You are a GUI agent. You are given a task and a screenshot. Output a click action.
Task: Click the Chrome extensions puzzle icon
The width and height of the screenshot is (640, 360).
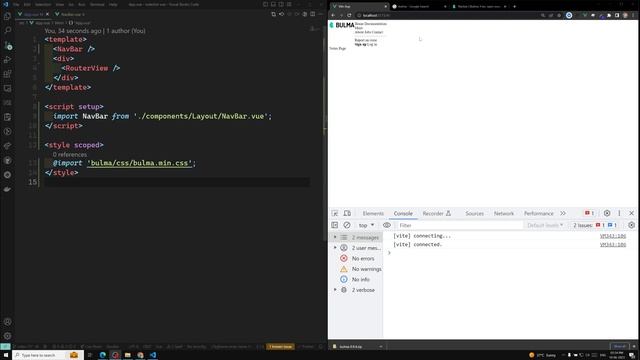click(609, 15)
